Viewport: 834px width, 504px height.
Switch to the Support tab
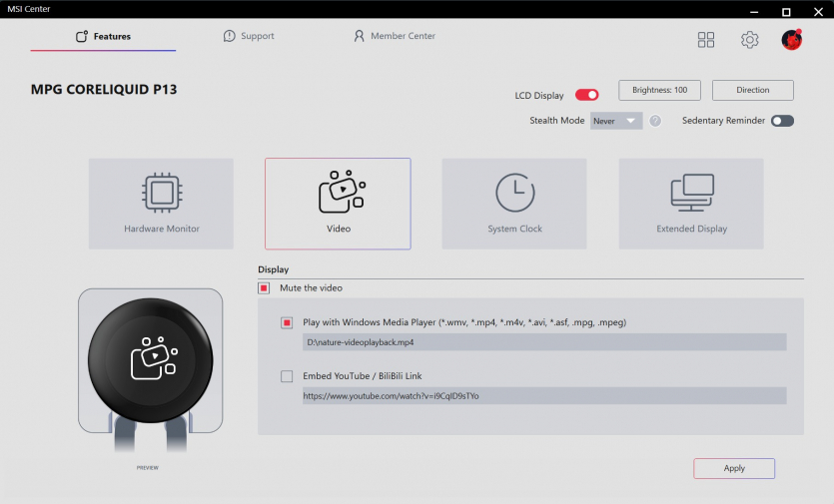[x=249, y=36]
